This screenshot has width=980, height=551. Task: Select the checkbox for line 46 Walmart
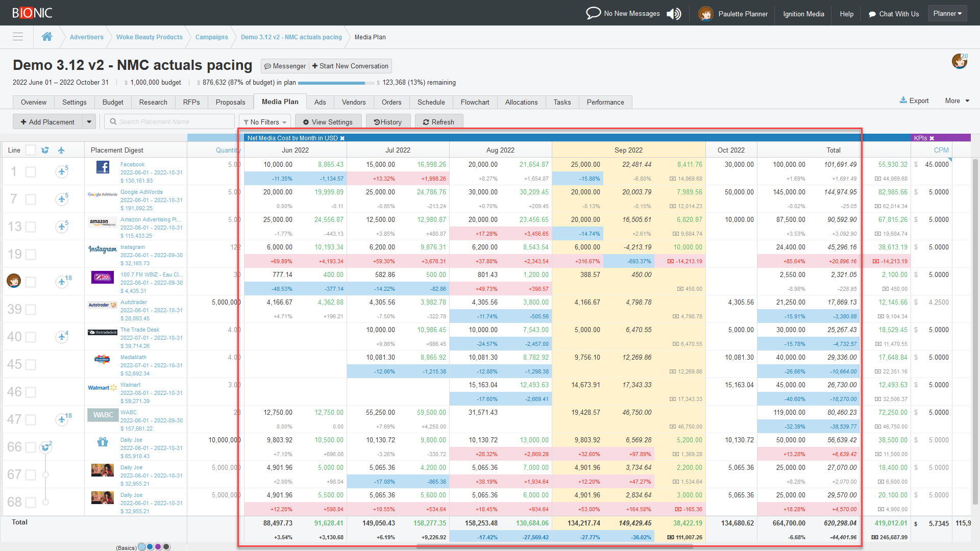click(31, 392)
